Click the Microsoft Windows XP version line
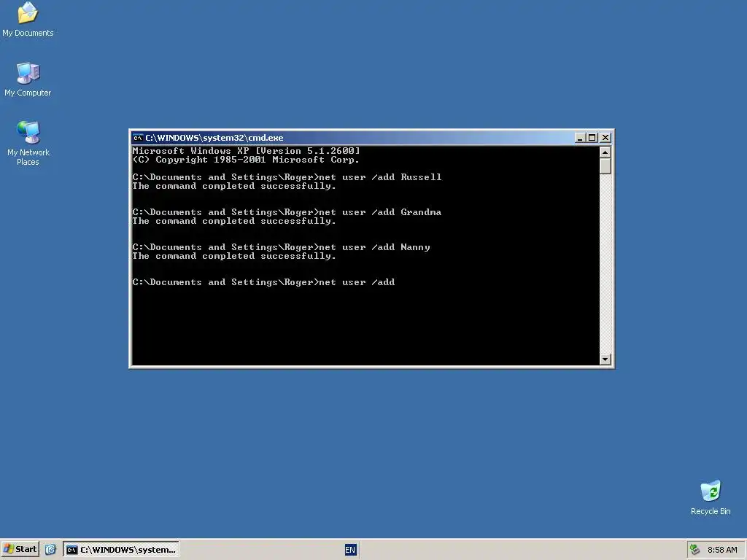This screenshot has height=560, width=747. click(247, 150)
